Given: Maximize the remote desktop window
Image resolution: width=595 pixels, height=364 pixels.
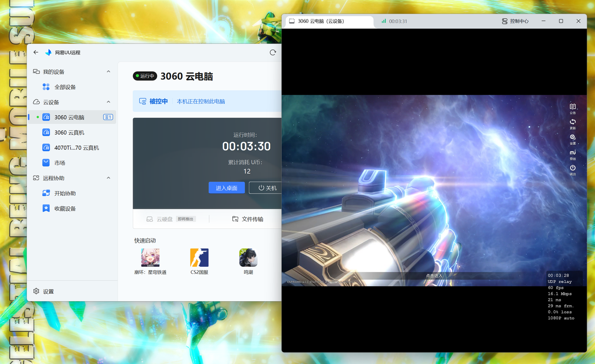Looking at the screenshot, I should [561, 21].
